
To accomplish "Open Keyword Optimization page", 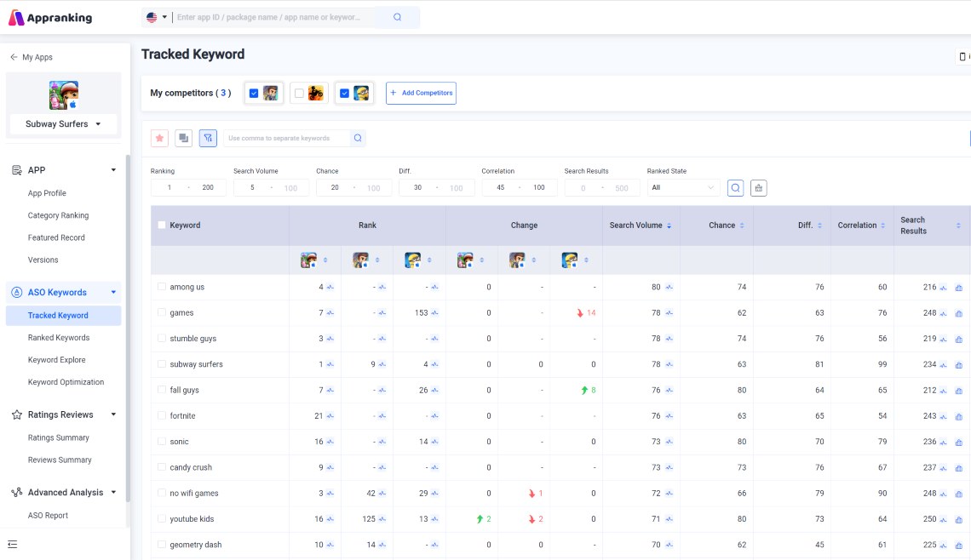I will (x=66, y=382).
